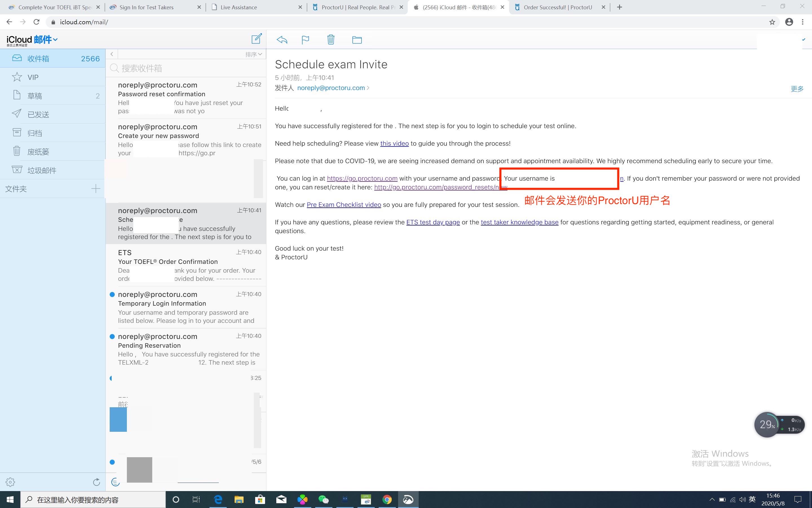Image resolution: width=812 pixels, height=508 pixels.
Task: Collapse the mailbox sidebar with chevron
Action: 112,54
